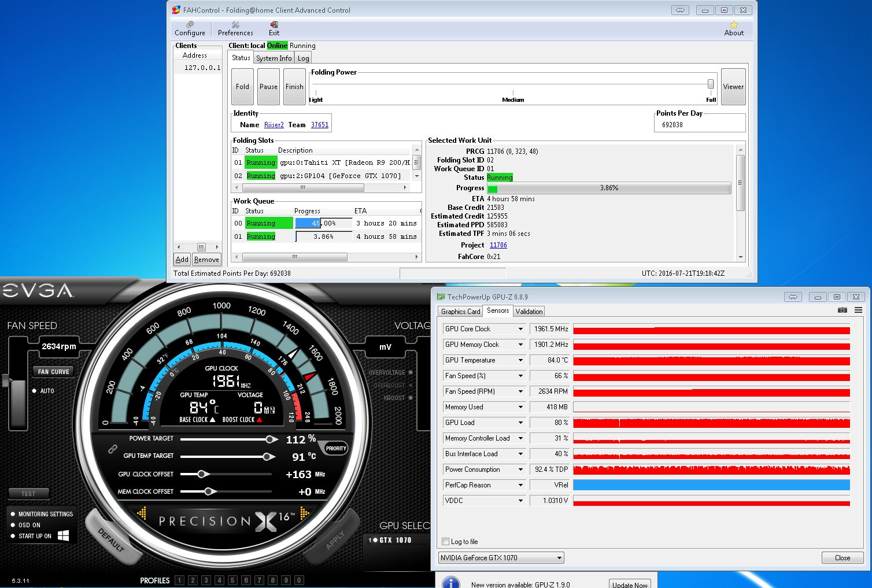Click the Precision X link chain icon
This screenshot has height=588, width=872.
coord(113,449)
